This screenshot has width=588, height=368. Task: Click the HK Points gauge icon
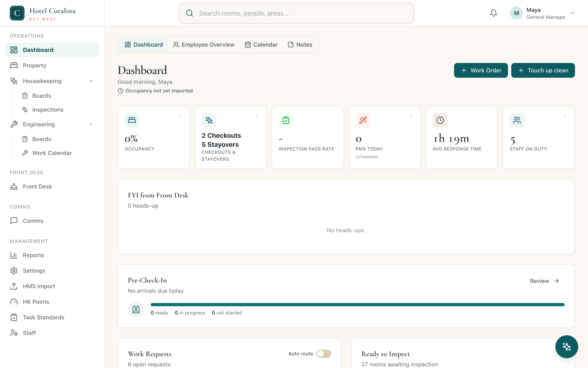click(14, 302)
